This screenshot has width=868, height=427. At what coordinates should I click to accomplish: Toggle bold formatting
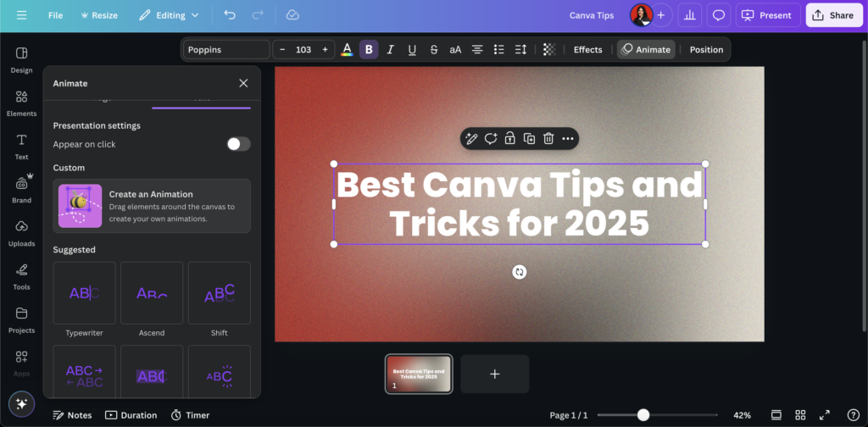pos(369,49)
